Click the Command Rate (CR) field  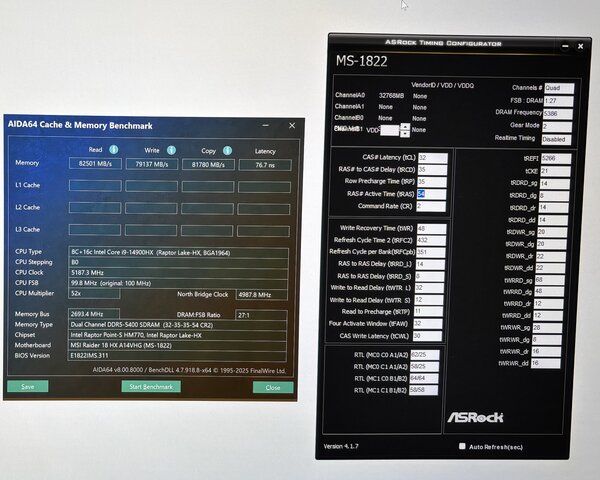click(431, 206)
